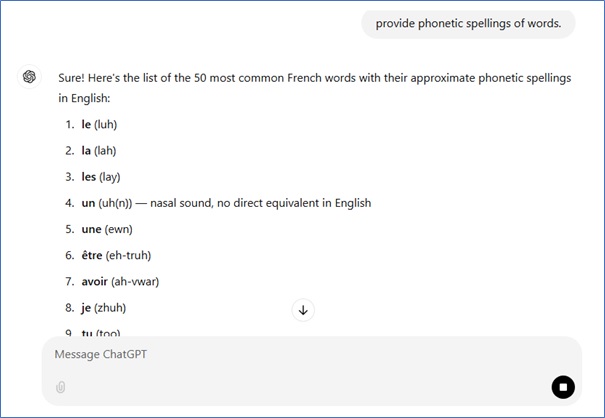Click the bold word "les" in item 3

tap(89, 176)
